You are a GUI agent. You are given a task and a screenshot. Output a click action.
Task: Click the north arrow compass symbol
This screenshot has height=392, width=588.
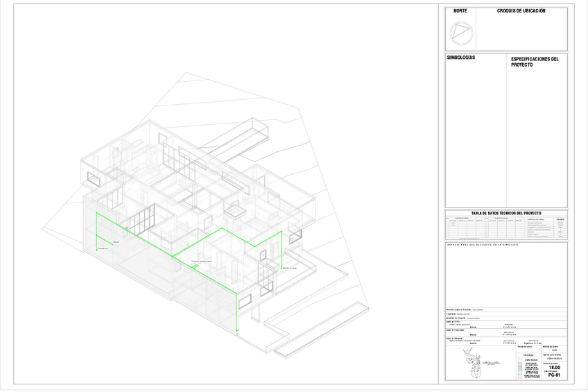(x=461, y=34)
